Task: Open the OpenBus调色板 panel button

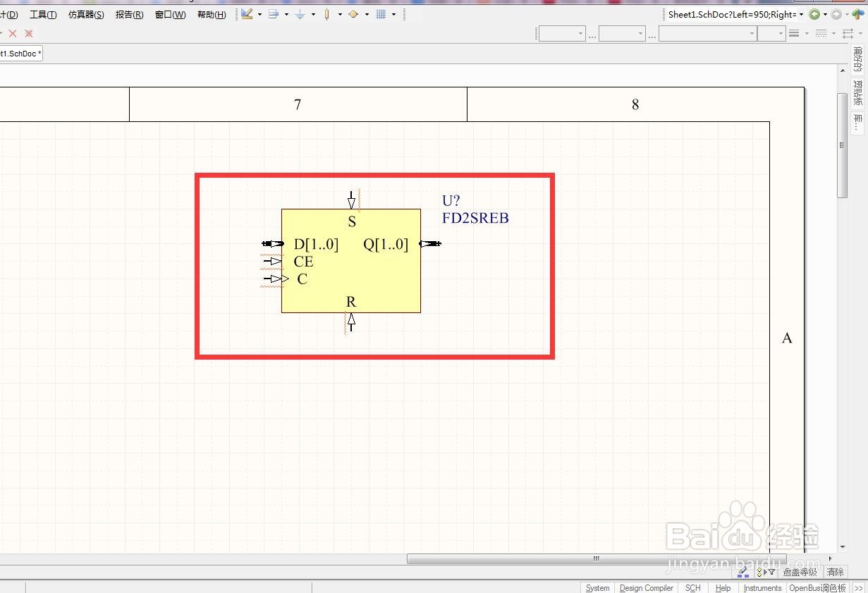Action: point(818,587)
